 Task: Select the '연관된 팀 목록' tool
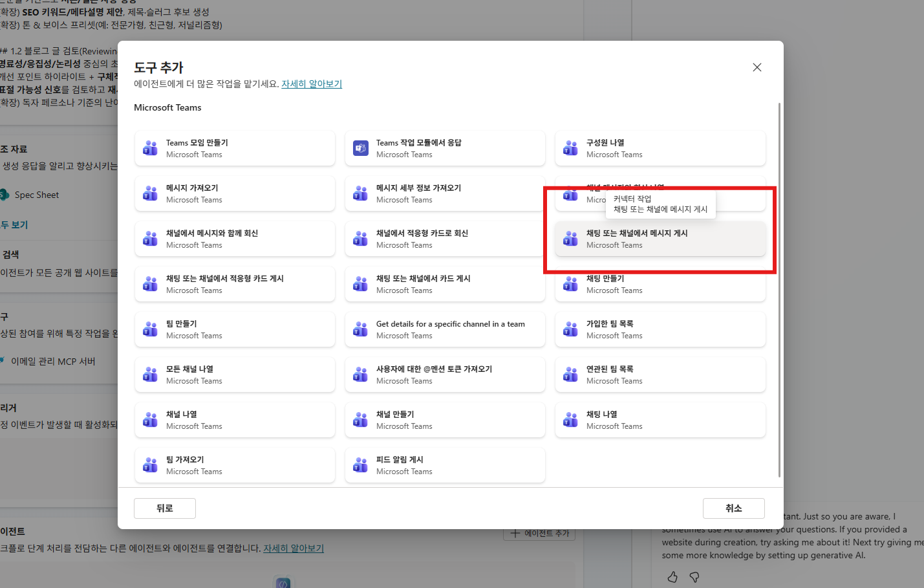pos(660,375)
